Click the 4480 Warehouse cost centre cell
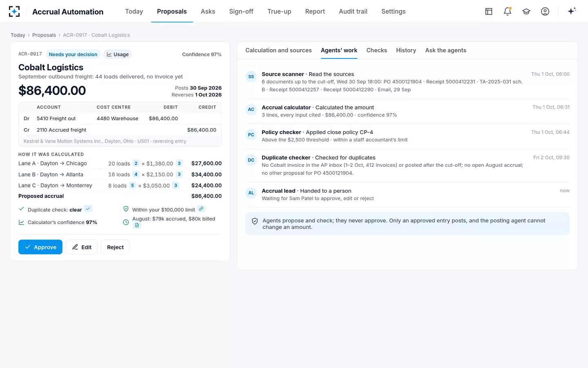Screen dimensions: 588x368 (x=118, y=119)
